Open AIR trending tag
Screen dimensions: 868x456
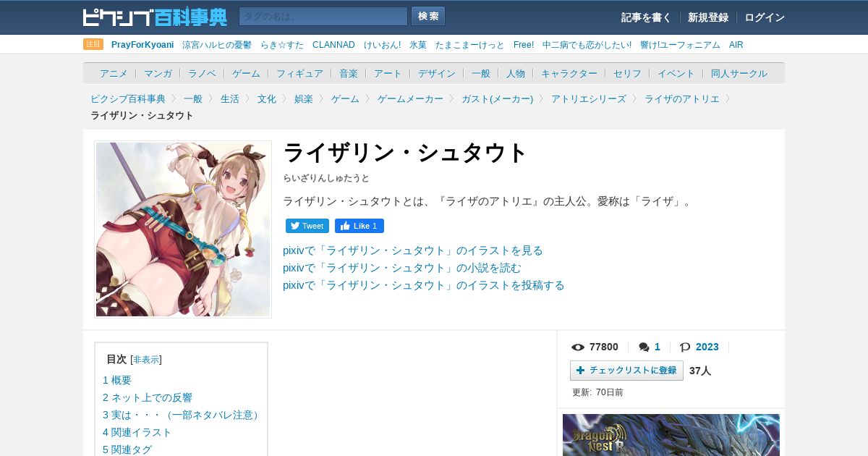[736, 45]
